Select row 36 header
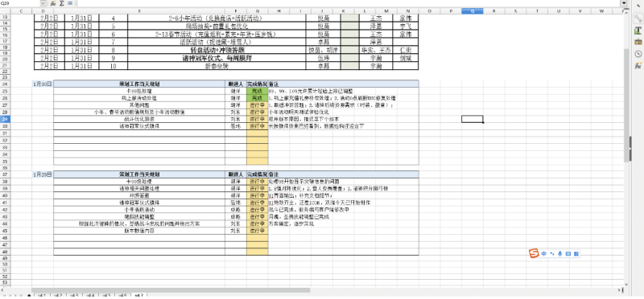The height and width of the screenshot is (299, 644). tap(5, 168)
